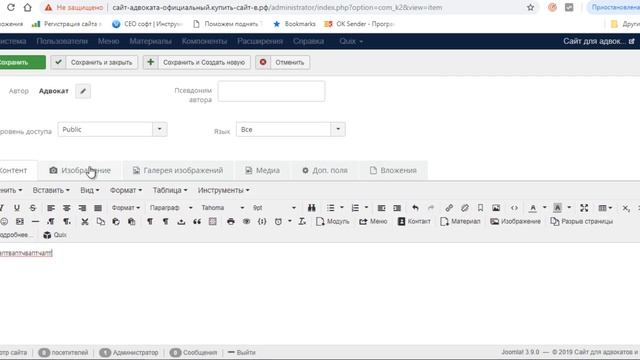Preview content with the eye icon
Viewport: 640px width, 360px height.
click(x=246, y=221)
